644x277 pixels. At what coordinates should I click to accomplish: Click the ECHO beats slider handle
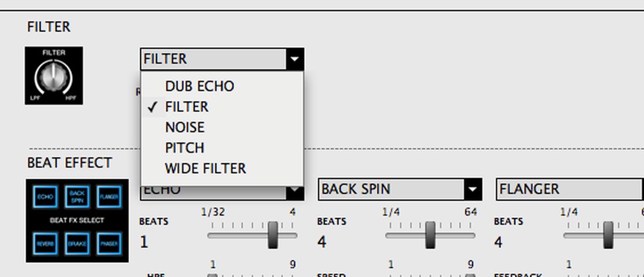click(x=273, y=235)
